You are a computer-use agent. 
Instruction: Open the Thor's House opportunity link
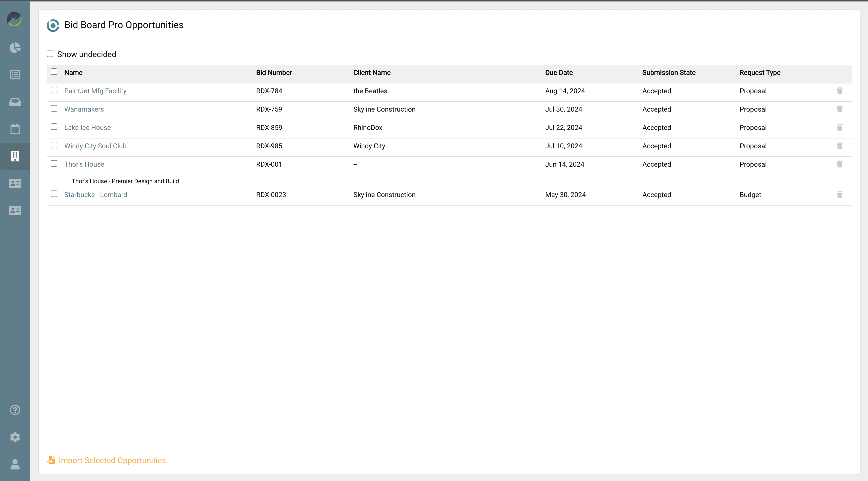[84, 164]
